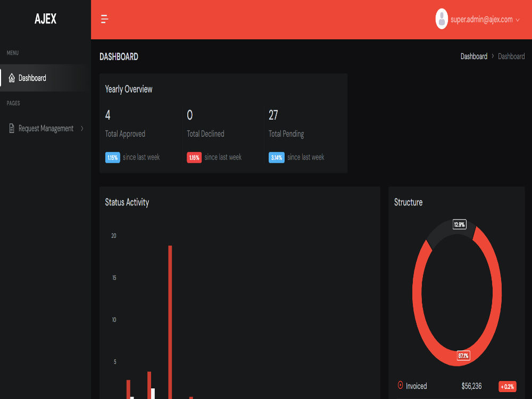Click the Yearly Overview heading

click(x=129, y=89)
